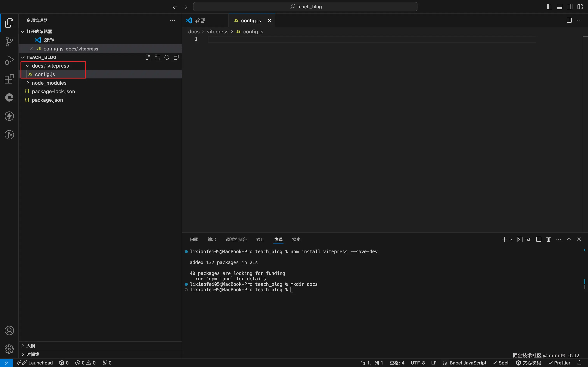Switch to the 欢迎 editor tab
The width and height of the screenshot is (588, 367).
200,21
